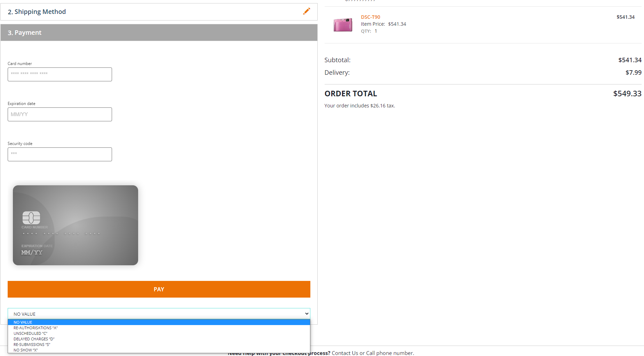Collapse the NO VALUE dropdown arrow
Image resolution: width=644 pixels, height=356 pixels.
pos(307,314)
